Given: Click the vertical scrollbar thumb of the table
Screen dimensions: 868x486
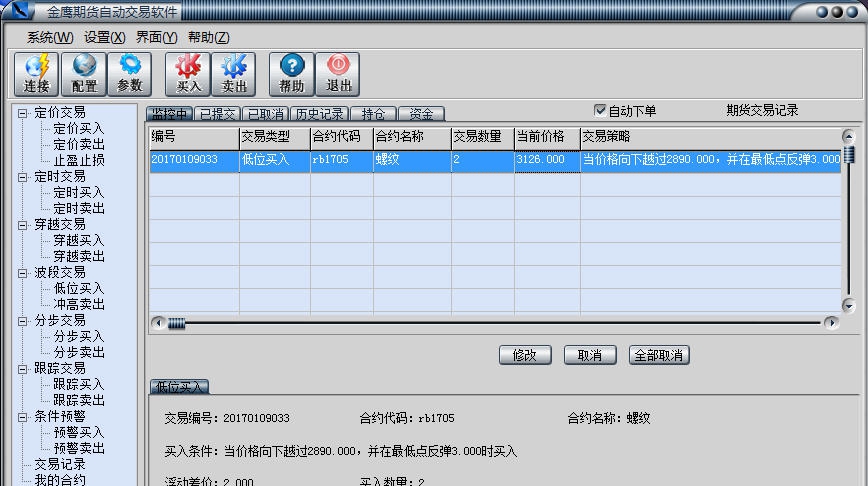Looking at the screenshot, I should tap(849, 154).
